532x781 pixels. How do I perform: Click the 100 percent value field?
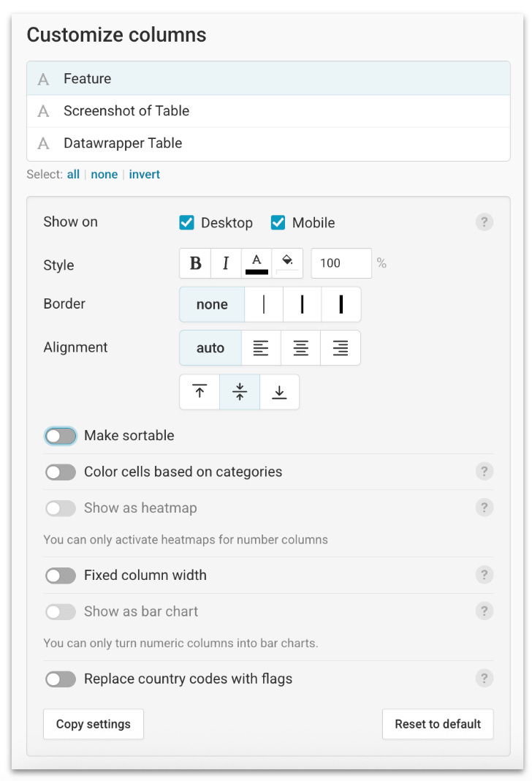click(341, 263)
